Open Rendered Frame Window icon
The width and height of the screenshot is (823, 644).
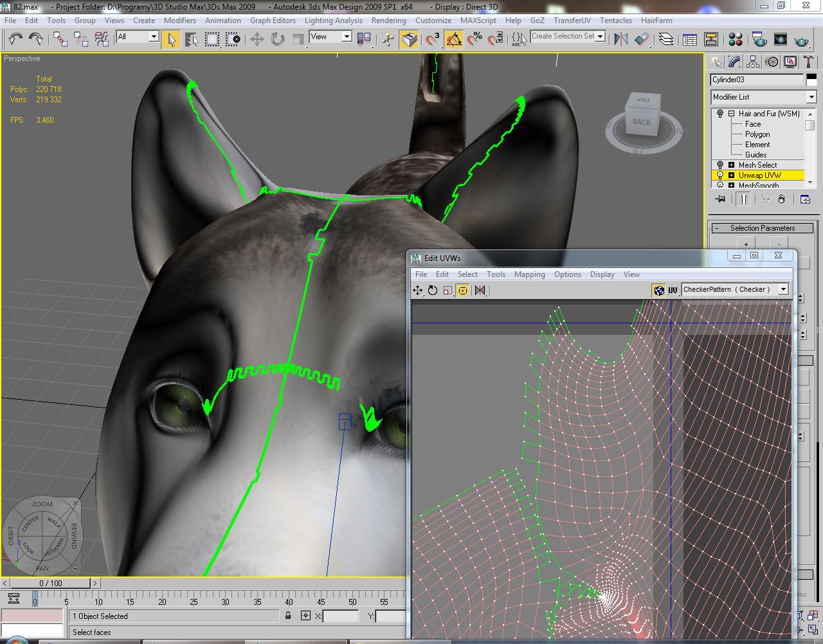(x=781, y=39)
